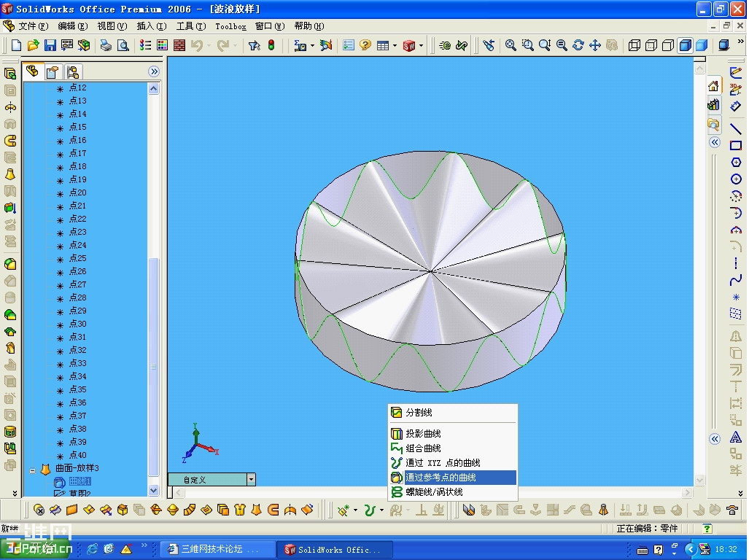The height and width of the screenshot is (560, 749).
Task: Click the Sketch icon on right toolbar
Action: pos(736,73)
